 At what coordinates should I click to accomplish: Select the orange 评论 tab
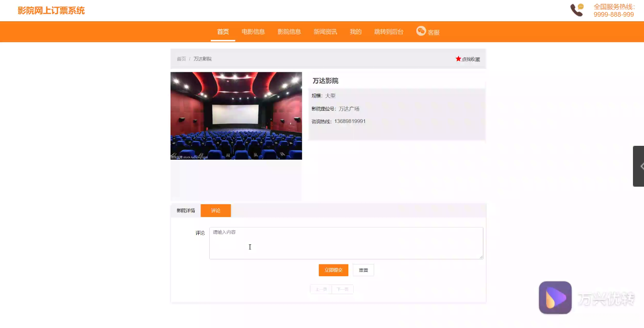(x=216, y=211)
